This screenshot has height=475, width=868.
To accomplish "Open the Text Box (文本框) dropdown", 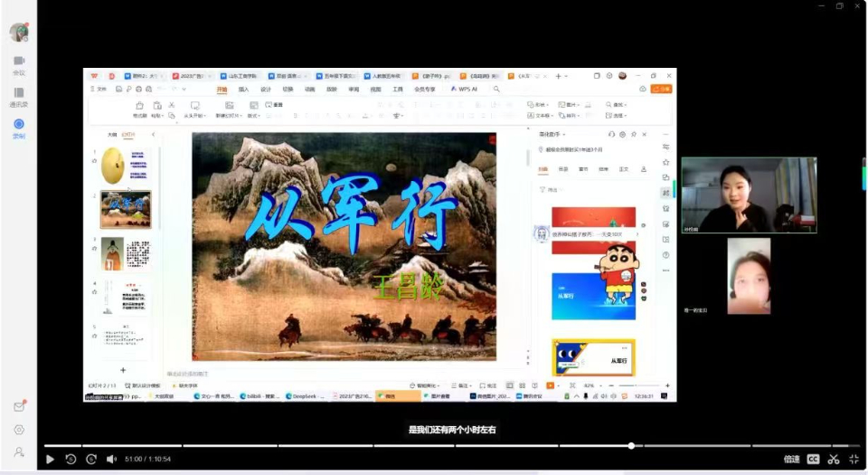I will [x=541, y=115].
